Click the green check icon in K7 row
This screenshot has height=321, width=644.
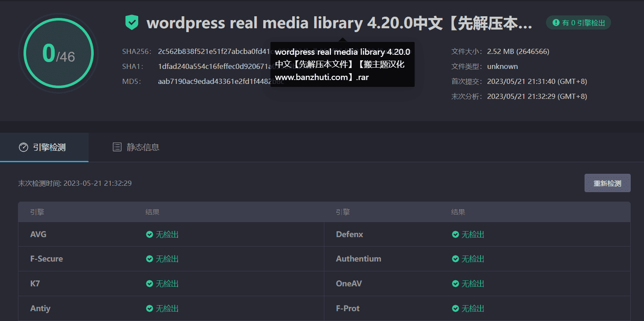149,284
